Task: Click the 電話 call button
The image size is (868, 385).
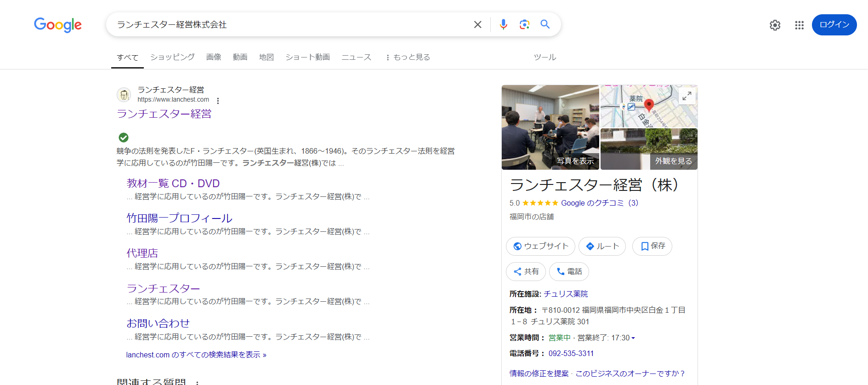Action: click(x=569, y=271)
